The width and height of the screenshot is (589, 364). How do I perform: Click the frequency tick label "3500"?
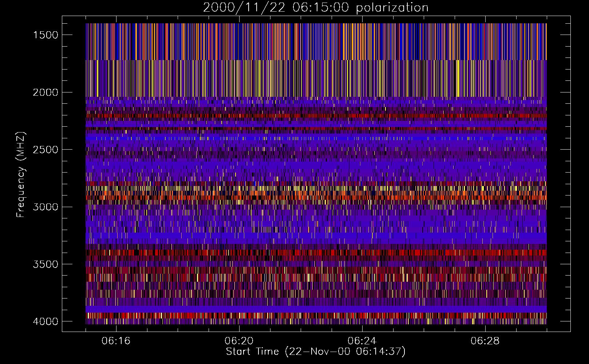(x=46, y=264)
